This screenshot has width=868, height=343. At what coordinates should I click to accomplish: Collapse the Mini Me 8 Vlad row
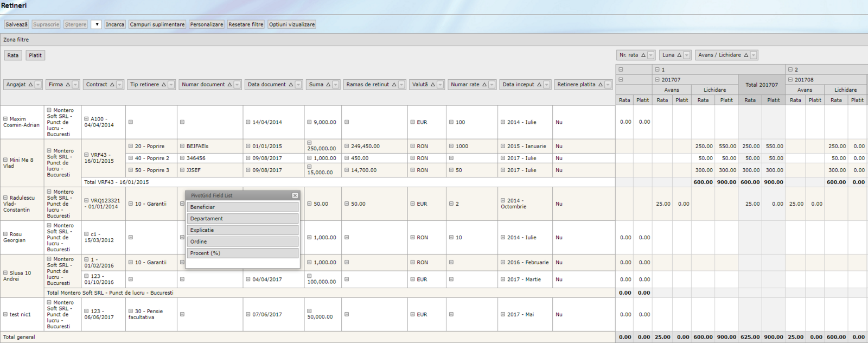coord(5,160)
